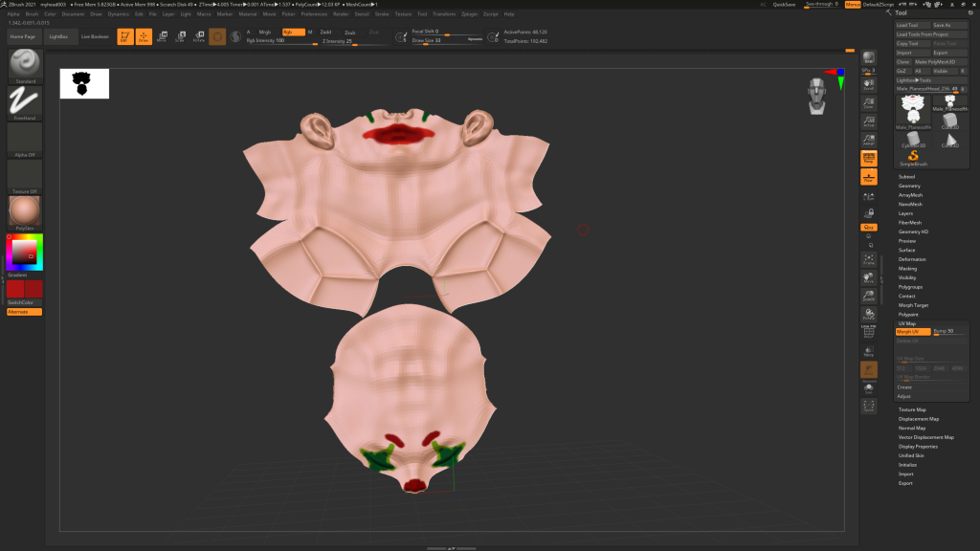Click the Load Tool button

pyautogui.click(x=912, y=25)
